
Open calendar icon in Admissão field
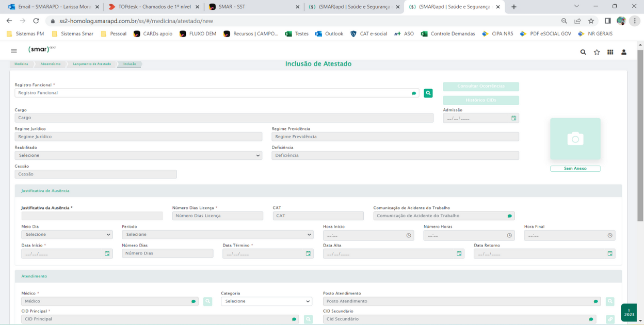(513, 118)
